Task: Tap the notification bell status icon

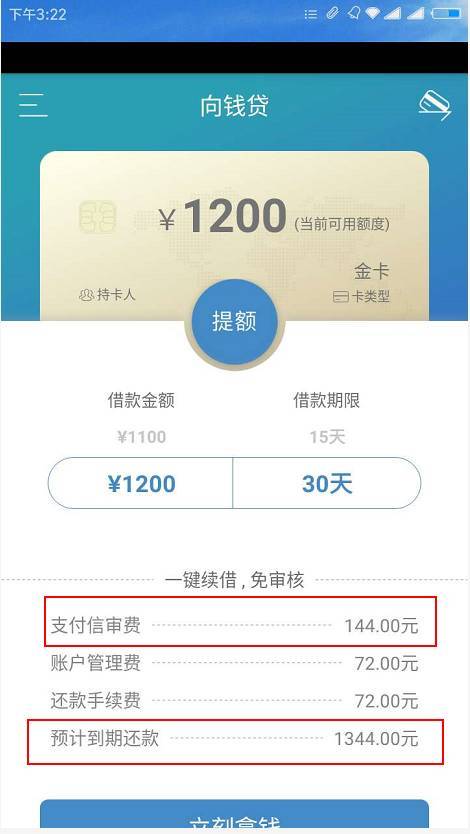Action: click(354, 14)
